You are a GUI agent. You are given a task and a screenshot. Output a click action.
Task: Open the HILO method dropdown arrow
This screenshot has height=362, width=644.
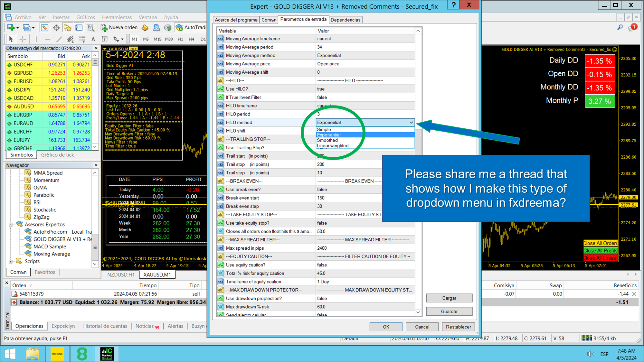(411, 122)
